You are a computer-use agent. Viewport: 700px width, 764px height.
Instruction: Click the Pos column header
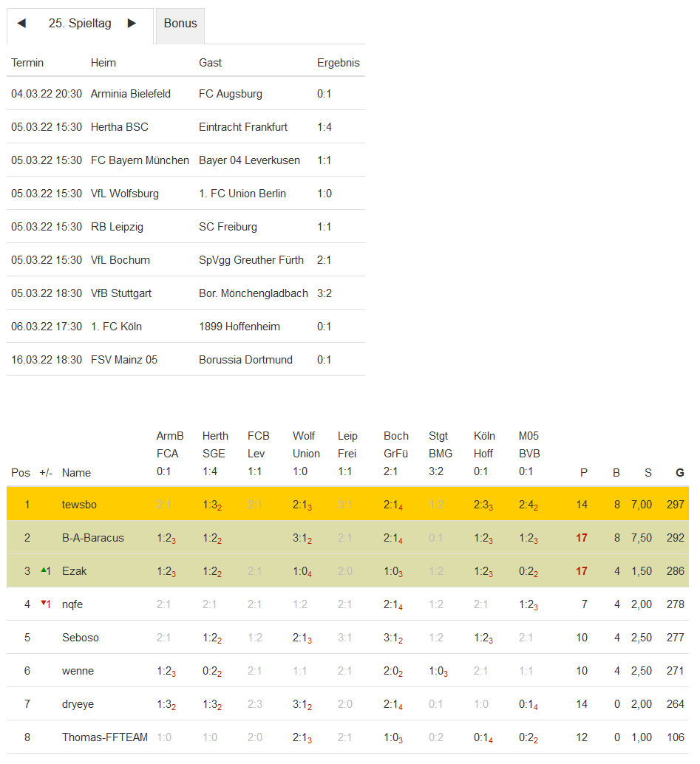click(x=21, y=473)
